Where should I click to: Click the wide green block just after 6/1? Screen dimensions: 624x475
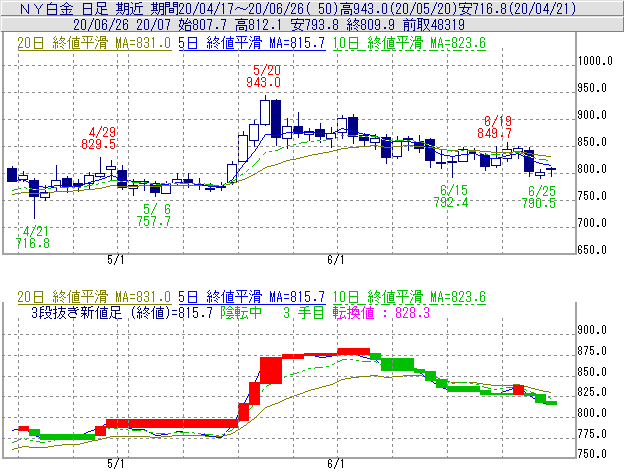[397, 364]
